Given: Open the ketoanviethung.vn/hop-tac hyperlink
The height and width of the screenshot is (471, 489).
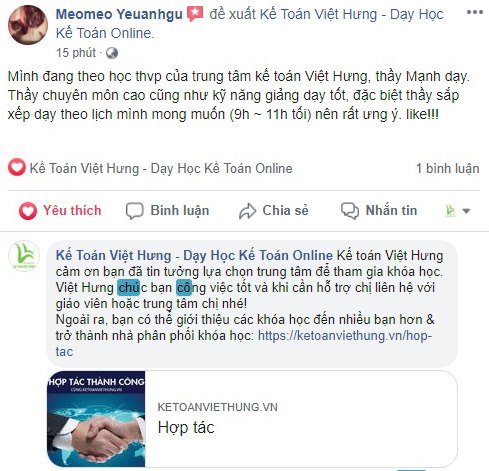Looking at the screenshot, I should coord(345,336).
